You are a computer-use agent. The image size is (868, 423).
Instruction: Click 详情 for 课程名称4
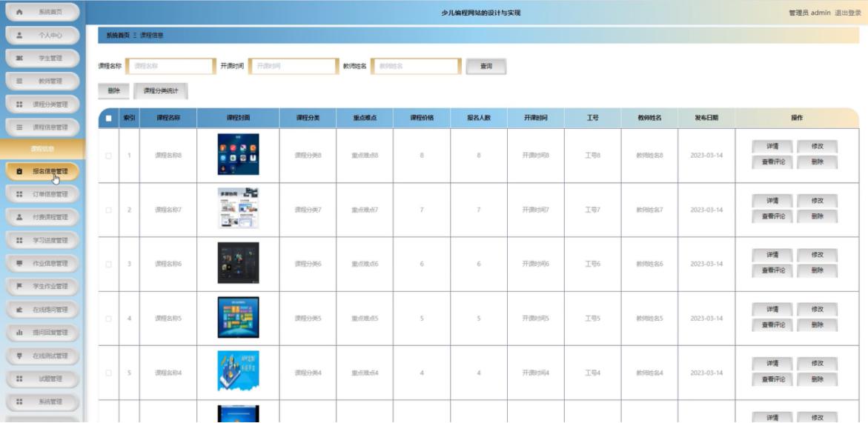click(772, 363)
